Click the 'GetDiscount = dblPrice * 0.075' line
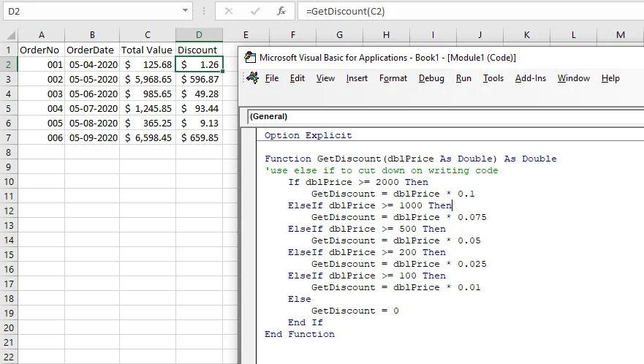 [x=399, y=217]
